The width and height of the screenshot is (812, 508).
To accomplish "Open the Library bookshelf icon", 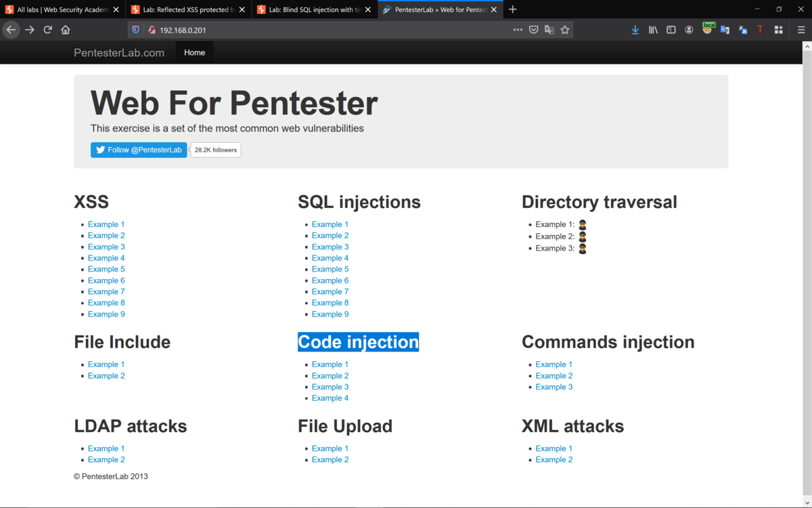I will (653, 30).
